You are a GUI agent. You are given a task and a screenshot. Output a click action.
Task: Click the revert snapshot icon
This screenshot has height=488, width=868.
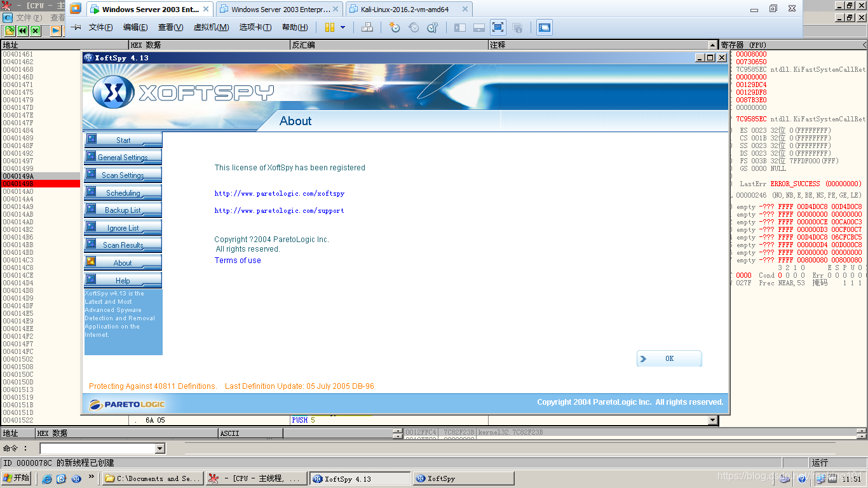tap(414, 27)
